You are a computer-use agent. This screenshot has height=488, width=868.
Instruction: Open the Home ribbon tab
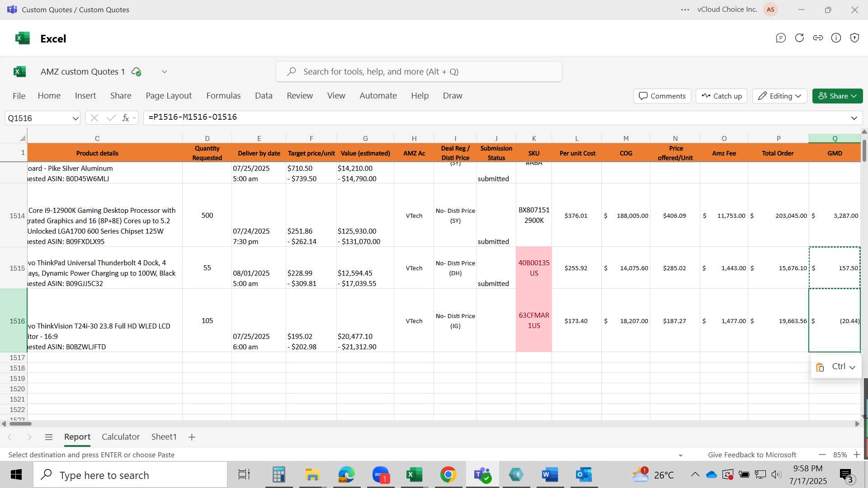49,96
